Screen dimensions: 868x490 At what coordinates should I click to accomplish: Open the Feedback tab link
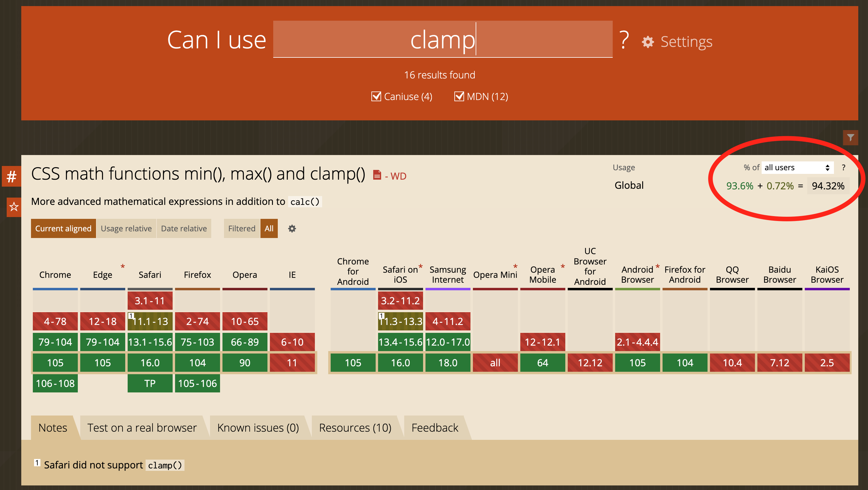(x=434, y=427)
